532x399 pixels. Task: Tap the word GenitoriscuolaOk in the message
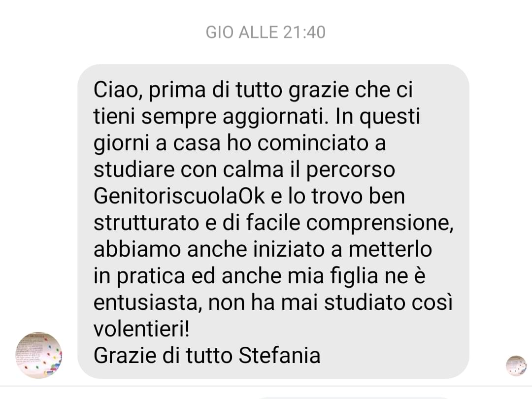click(x=179, y=196)
